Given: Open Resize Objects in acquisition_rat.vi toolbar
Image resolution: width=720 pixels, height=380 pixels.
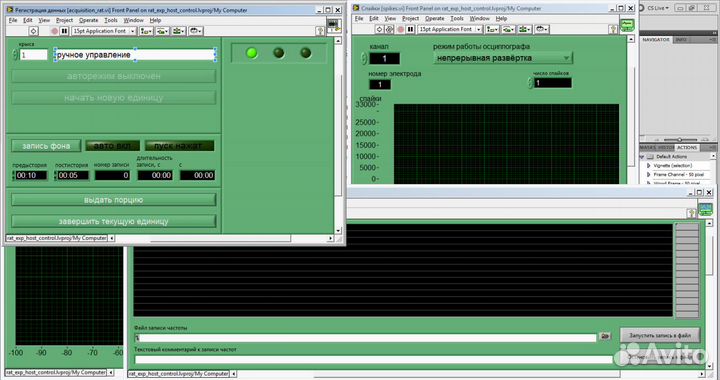Looking at the screenshot, I should [x=179, y=31].
